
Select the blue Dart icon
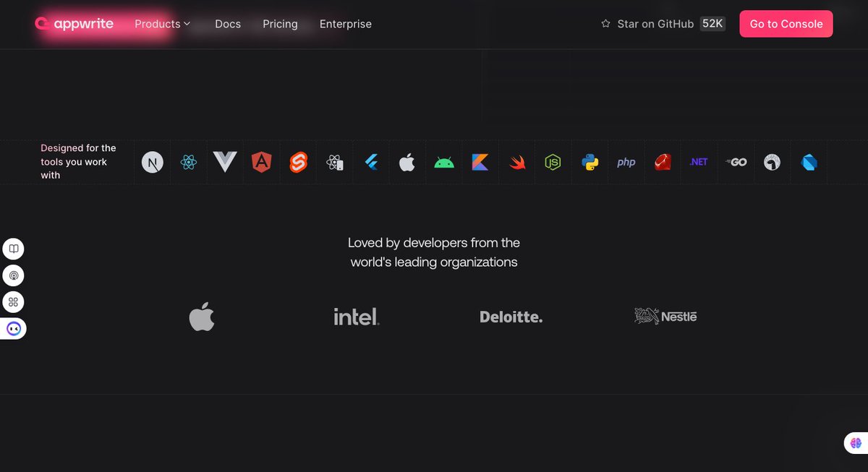pyautogui.click(x=809, y=163)
